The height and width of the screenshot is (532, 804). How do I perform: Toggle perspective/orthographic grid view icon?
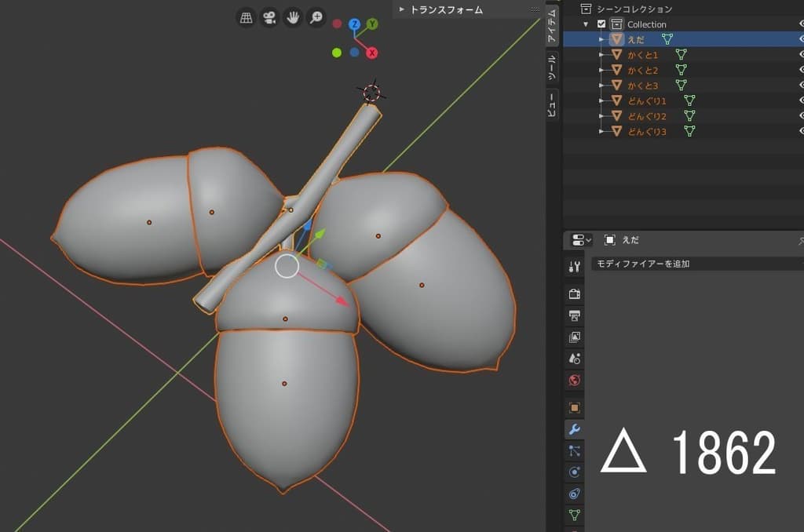click(x=247, y=17)
